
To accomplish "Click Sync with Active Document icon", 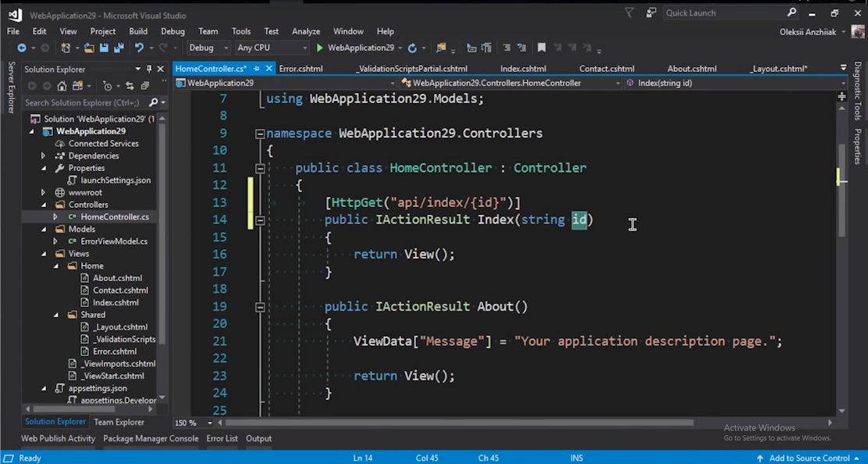I will coord(130,86).
